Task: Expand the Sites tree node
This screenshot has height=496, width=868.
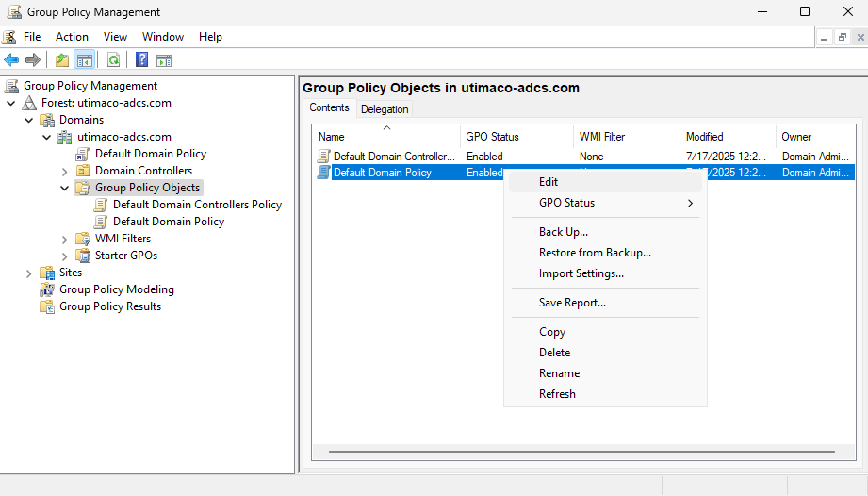Action: [28, 273]
